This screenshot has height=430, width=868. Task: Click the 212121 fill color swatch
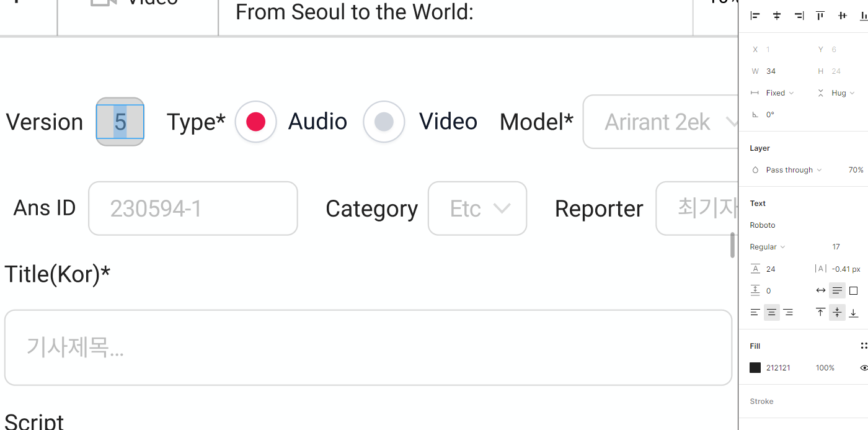[x=755, y=368]
